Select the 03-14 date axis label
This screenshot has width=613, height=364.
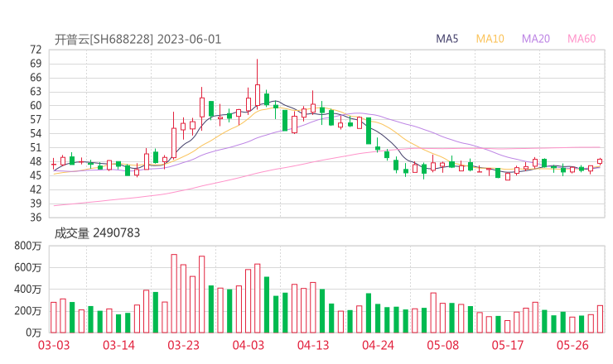click(x=118, y=345)
